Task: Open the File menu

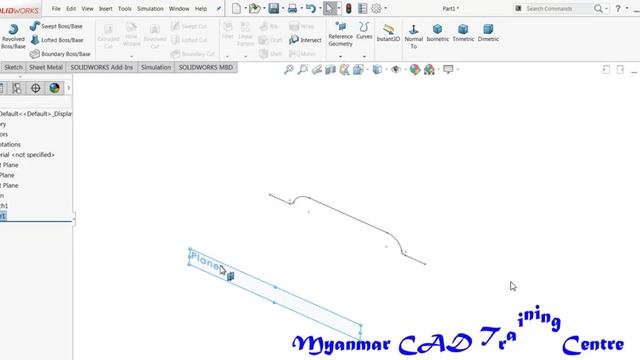Action: pyautogui.click(x=56, y=9)
